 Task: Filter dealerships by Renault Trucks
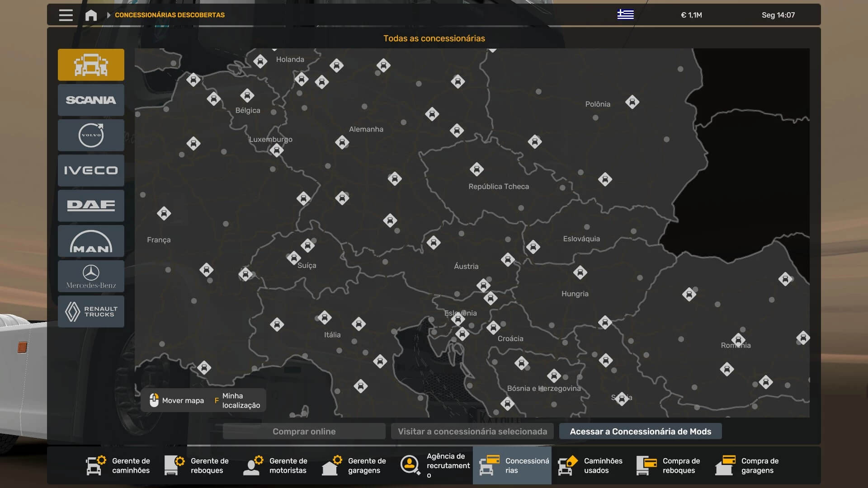click(x=91, y=311)
